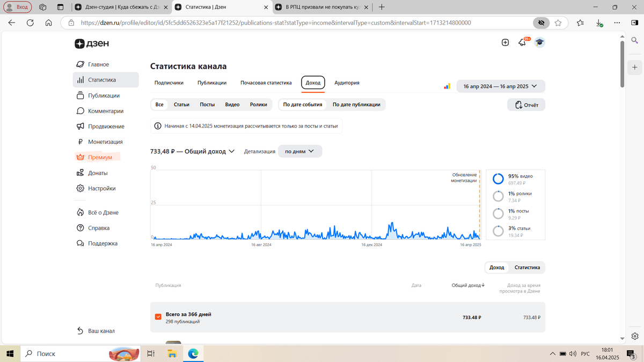Image resolution: width=644 pixels, height=362 pixels.
Task: Open the 16 апр 2024 — 16 апр 2025 date dropdown
Action: (x=501, y=86)
